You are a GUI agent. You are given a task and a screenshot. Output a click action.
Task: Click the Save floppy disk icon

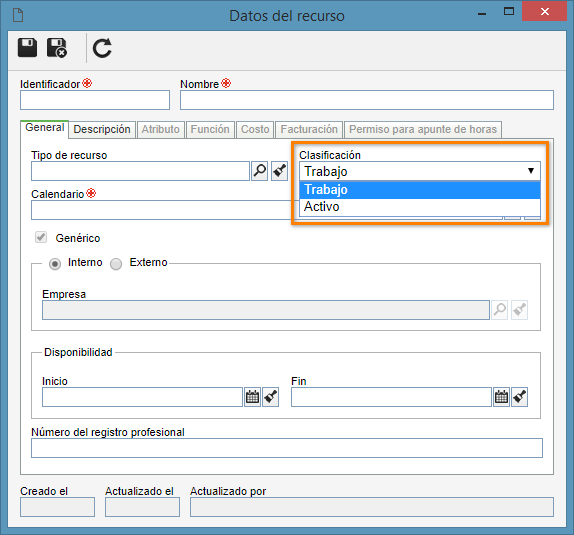point(27,48)
